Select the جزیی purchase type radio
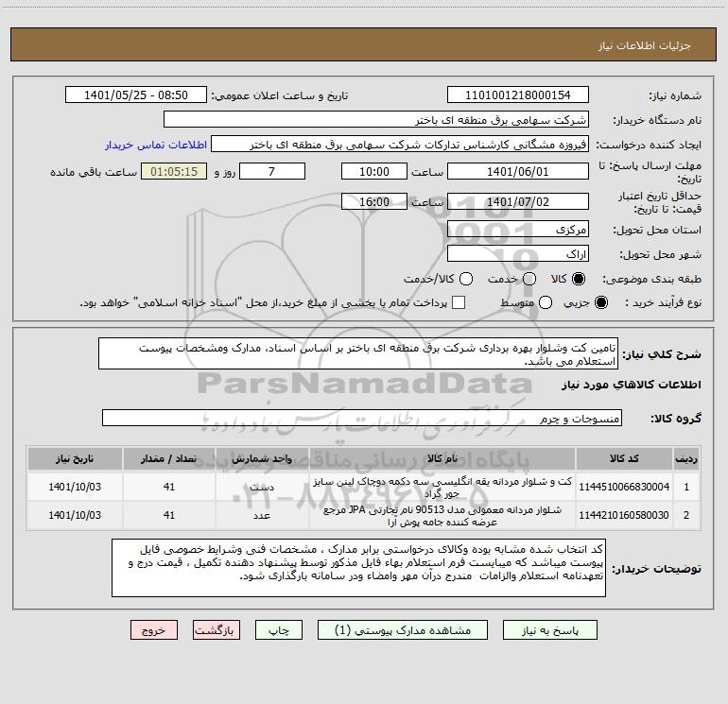Screen dimensions: 728x704 [x=600, y=302]
